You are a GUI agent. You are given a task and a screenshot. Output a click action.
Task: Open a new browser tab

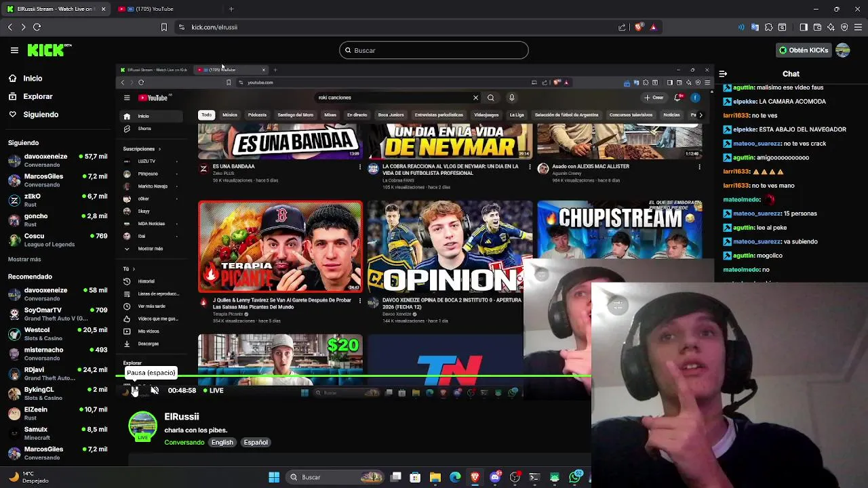coord(231,9)
